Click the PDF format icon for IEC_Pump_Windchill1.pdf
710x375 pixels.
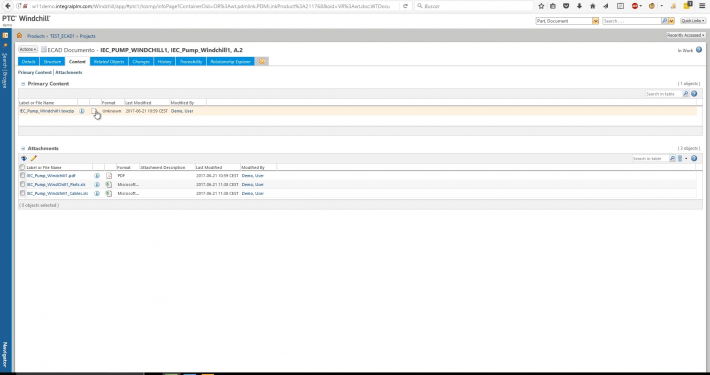point(109,175)
